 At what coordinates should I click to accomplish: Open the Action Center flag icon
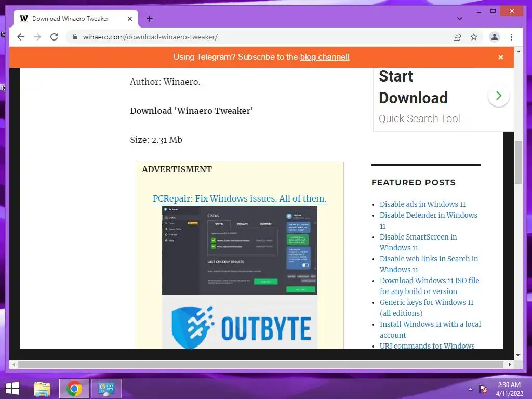coord(483,389)
